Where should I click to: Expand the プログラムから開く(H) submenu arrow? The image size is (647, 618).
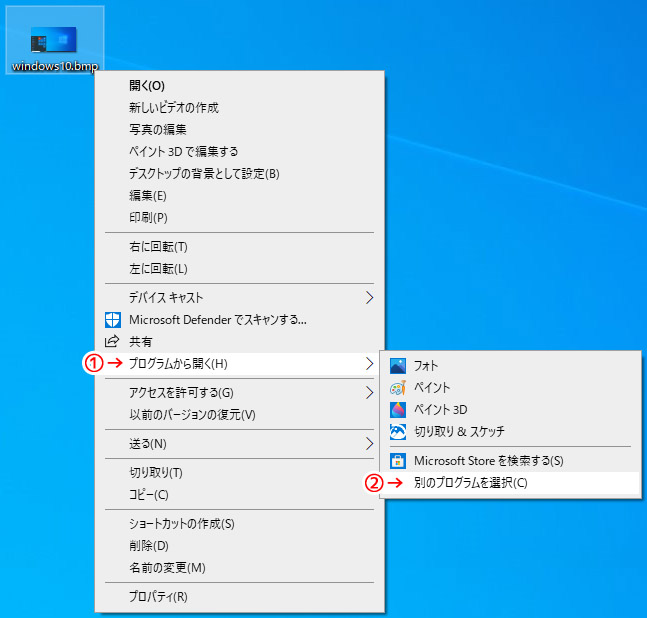[369, 363]
